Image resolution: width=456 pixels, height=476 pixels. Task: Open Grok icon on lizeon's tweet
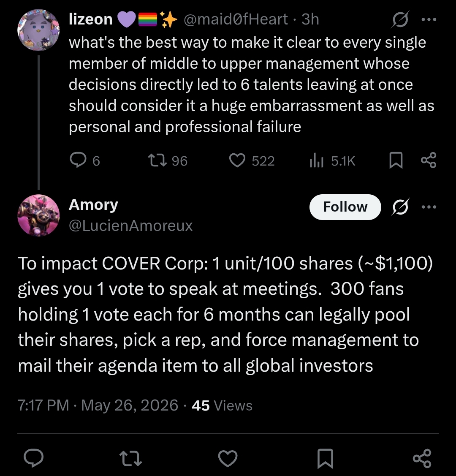[401, 19]
